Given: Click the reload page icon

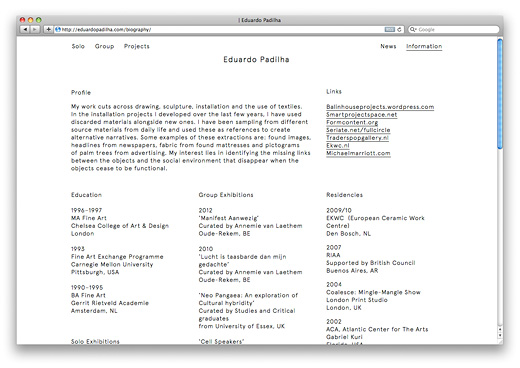Looking at the screenshot, I should click(399, 29).
